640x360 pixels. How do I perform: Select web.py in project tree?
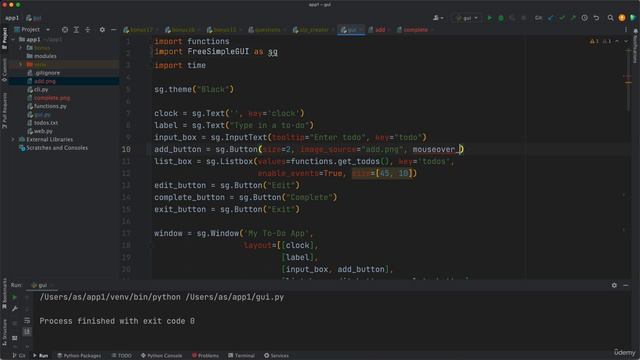[x=40, y=131]
